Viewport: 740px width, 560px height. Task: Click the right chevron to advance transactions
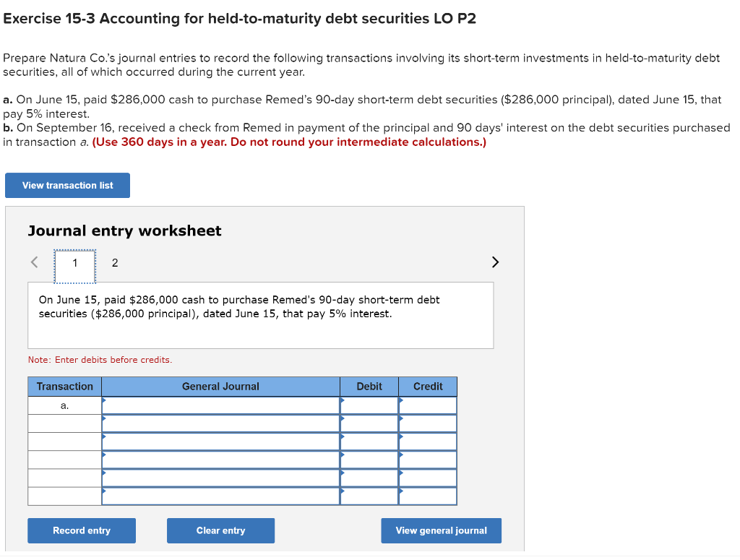click(x=495, y=262)
